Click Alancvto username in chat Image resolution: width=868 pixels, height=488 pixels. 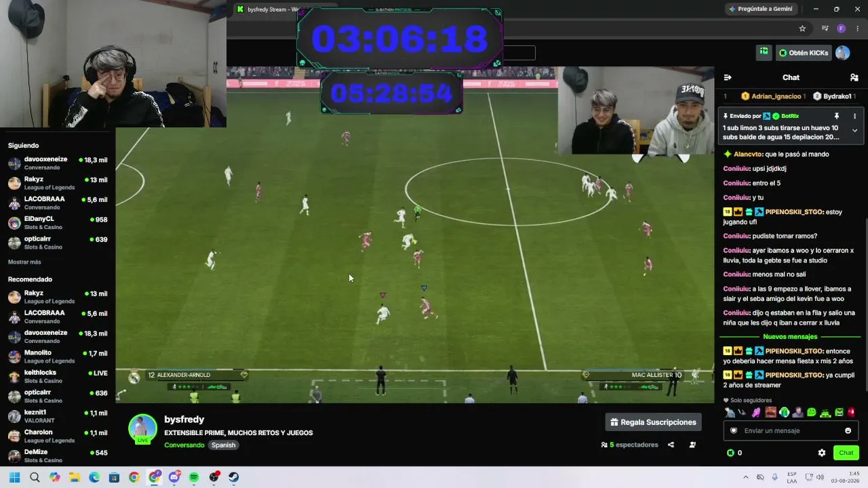pos(748,155)
